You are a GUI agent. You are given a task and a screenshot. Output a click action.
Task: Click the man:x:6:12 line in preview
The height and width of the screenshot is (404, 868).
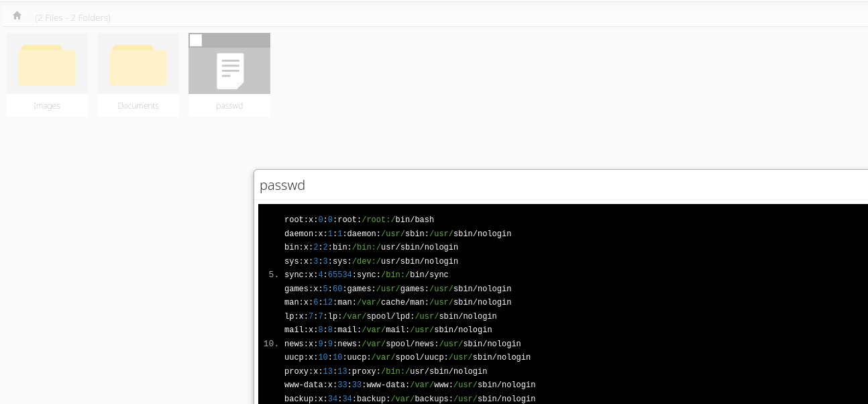pyautogui.click(x=398, y=303)
